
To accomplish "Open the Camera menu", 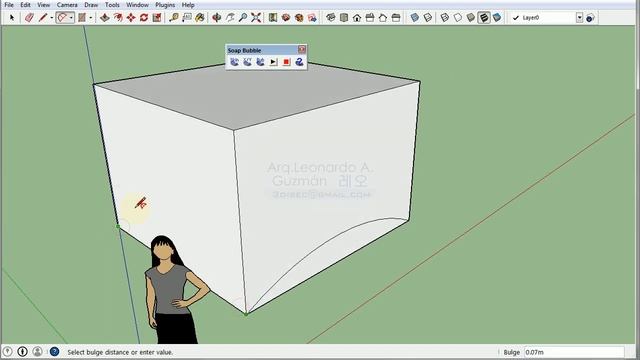I will pos(67,5).
